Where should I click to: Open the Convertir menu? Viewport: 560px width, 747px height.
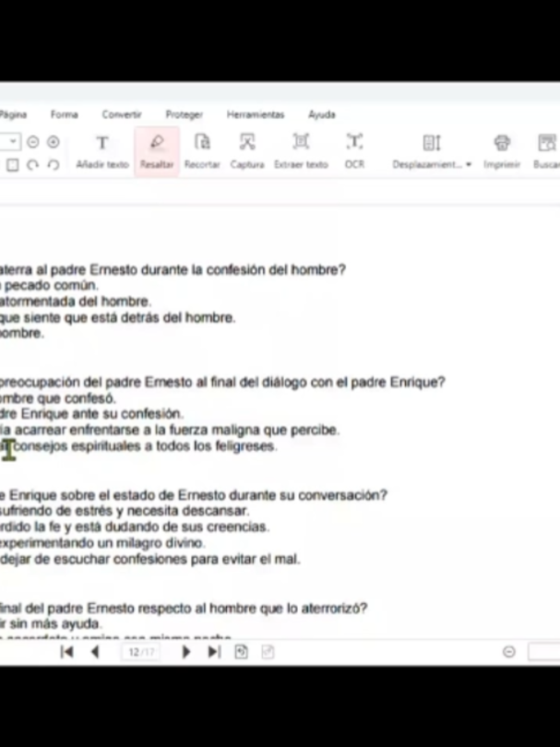pyautogui.click(x=122, y=114)
